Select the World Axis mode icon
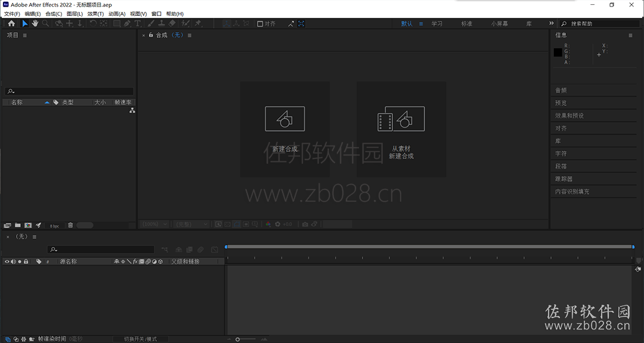Image resolution: width=644 pixels, height=343 pixels. click(237, 23)
